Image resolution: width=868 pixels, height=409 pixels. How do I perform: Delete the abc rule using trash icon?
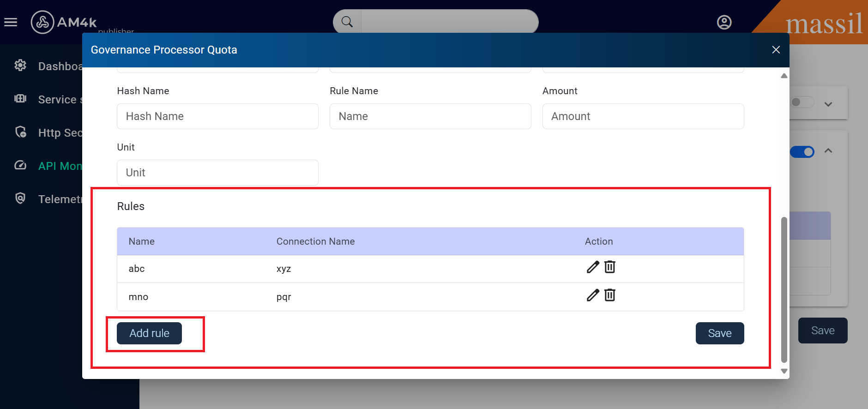(x=610, y=267)
